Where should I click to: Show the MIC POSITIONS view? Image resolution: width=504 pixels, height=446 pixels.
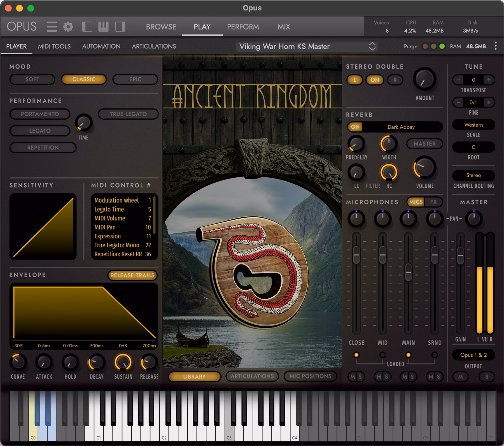tap(310, 376)
